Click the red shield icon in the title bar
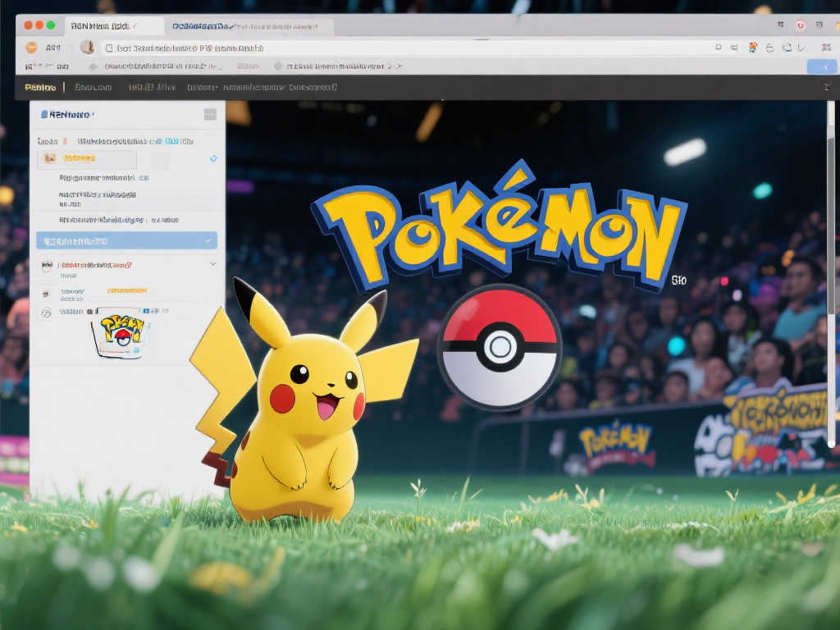This screenshot has width=840, height=630. 800,25
